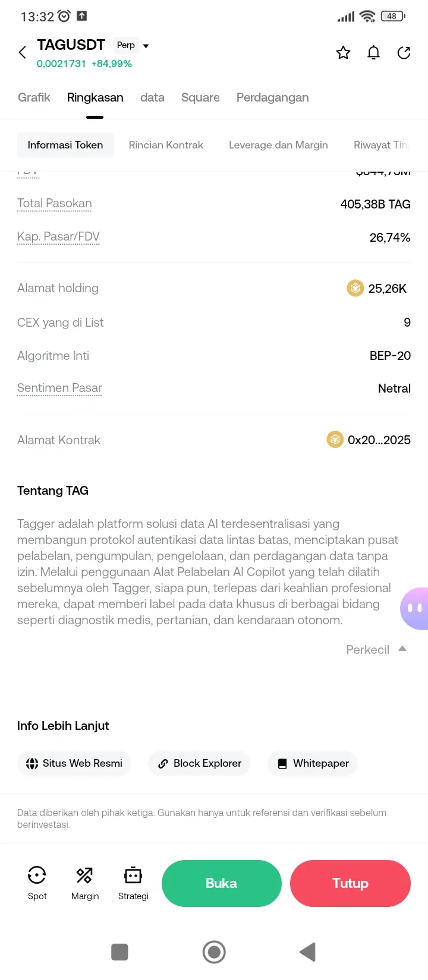
Task: Tap the share icon
Action: coord(404,53)
